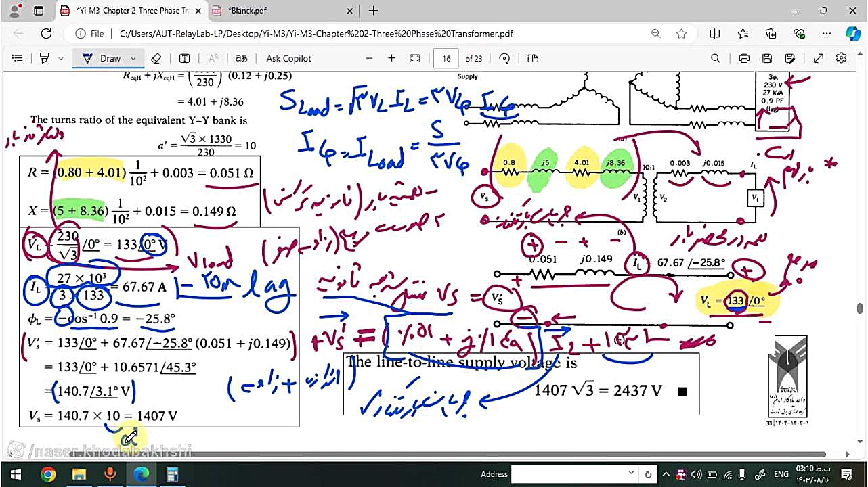Open Browser essentials
Image resolution: width=868 pixels, height=487 pixels.
point(799,34)
